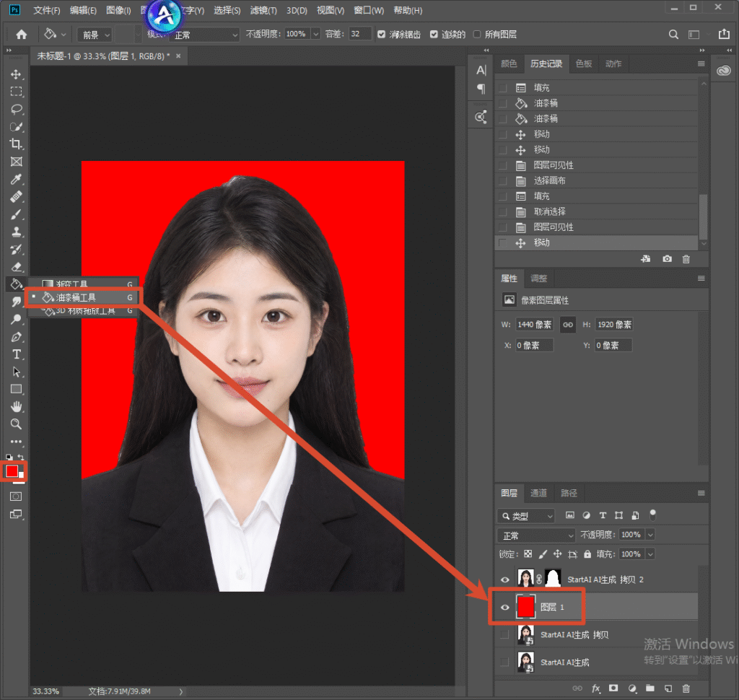
Task: Click the 图层 1 red layer thumbnail
Action: [x=525, y=607]
